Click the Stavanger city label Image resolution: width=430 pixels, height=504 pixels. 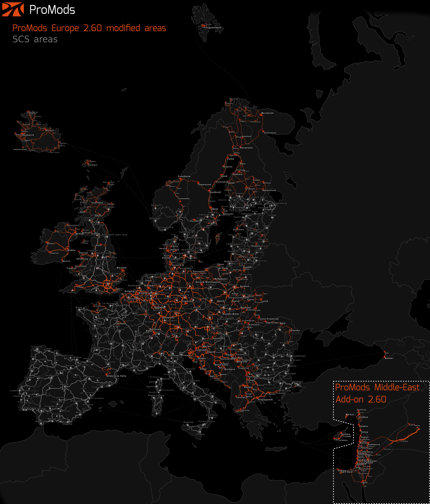pyautogui.click(x=155, y=218)
